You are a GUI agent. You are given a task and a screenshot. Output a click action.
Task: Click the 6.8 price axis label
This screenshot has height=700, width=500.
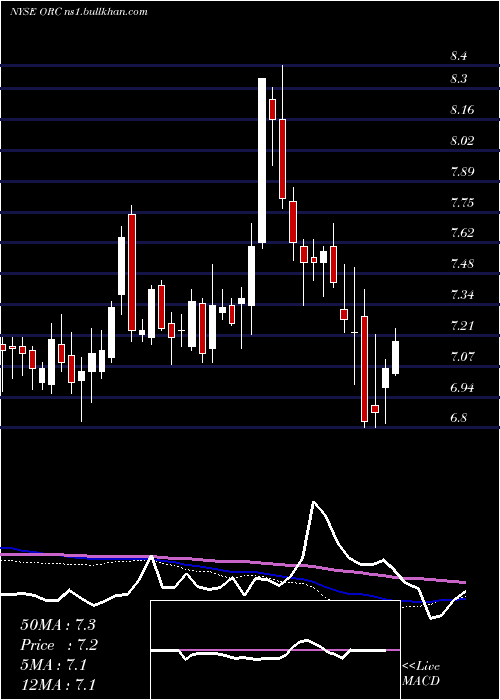click(458, 418)
